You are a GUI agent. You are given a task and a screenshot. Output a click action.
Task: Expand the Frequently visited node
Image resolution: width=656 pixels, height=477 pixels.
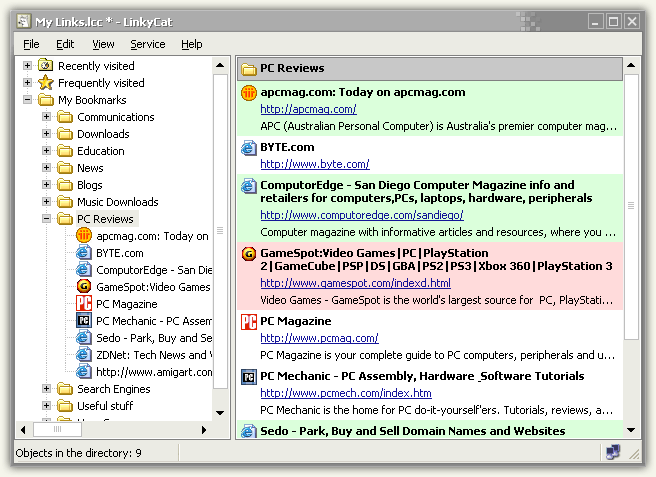click(x=27, y=82)
